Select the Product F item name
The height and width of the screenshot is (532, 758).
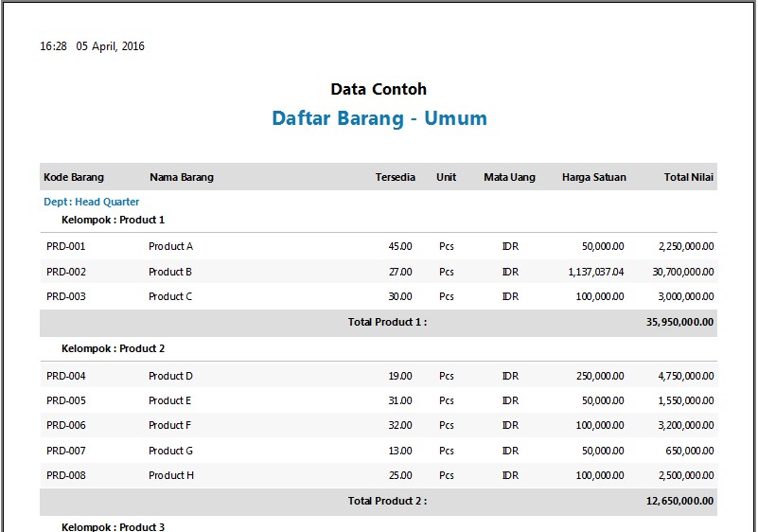coord(169,425)
